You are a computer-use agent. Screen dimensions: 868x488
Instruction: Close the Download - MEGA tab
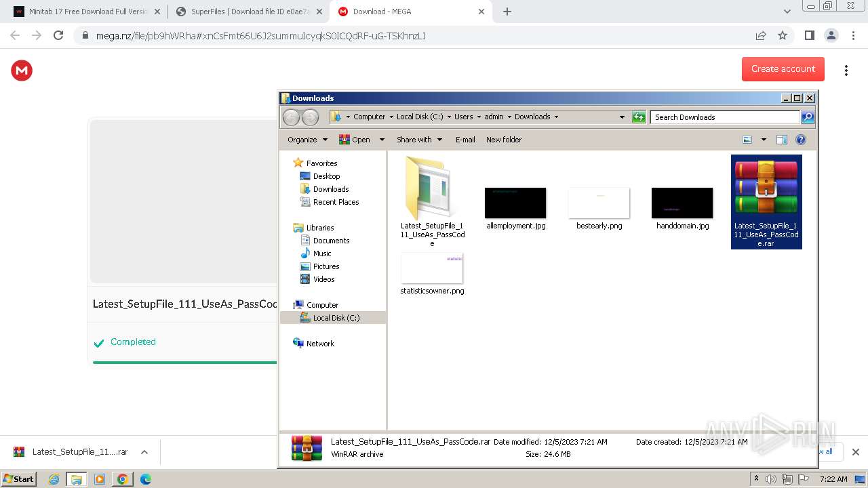click(x=481, y=12)
